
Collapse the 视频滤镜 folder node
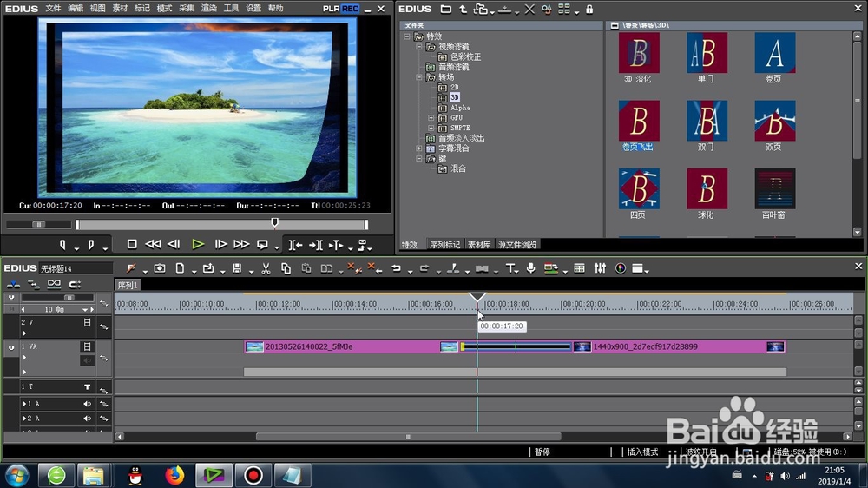point(419,47)
